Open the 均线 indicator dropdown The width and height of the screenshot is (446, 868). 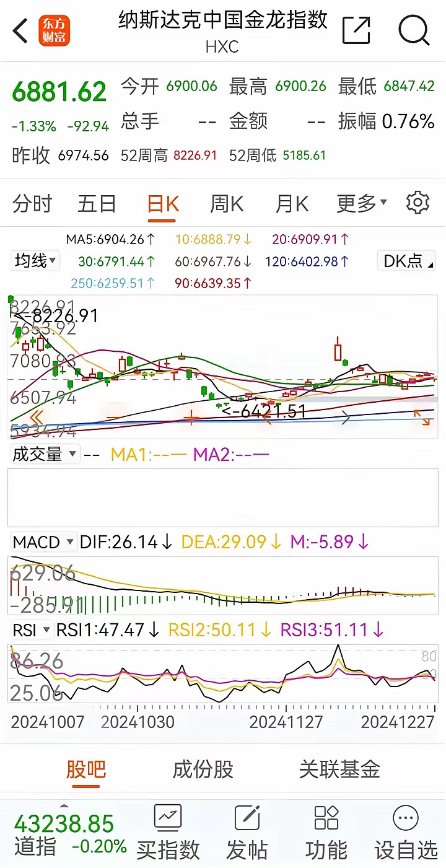tap(35, 261)
